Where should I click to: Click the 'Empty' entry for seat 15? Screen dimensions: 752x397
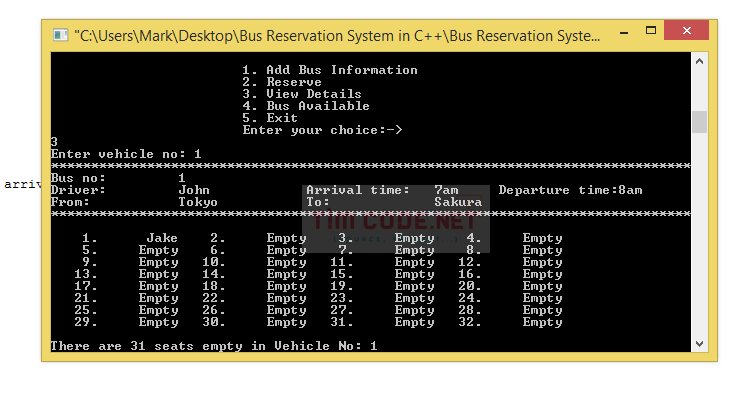point(414,274)
